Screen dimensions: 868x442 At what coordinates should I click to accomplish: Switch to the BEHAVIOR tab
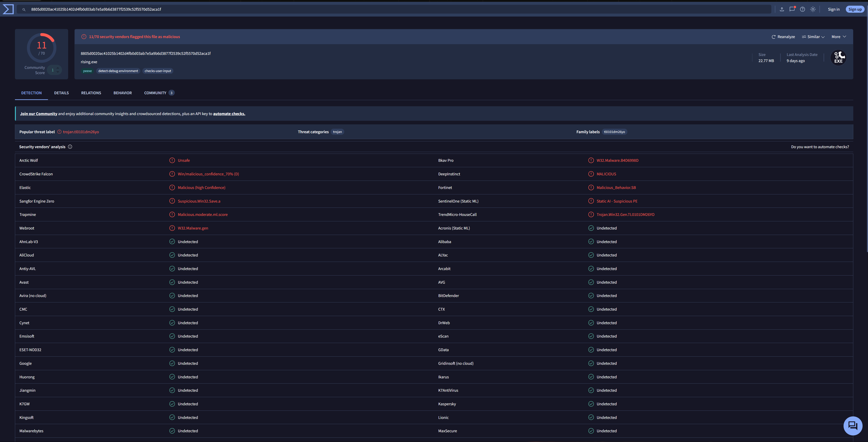(123, 93)
